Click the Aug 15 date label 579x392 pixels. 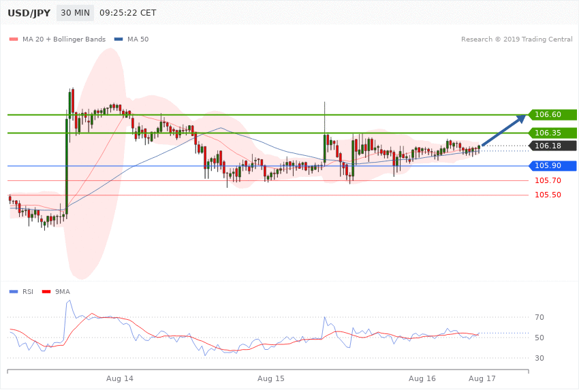click(270, 378)
